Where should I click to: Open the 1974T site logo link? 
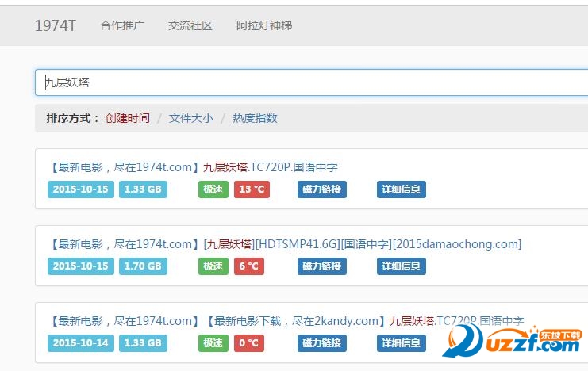pos(56,26)
